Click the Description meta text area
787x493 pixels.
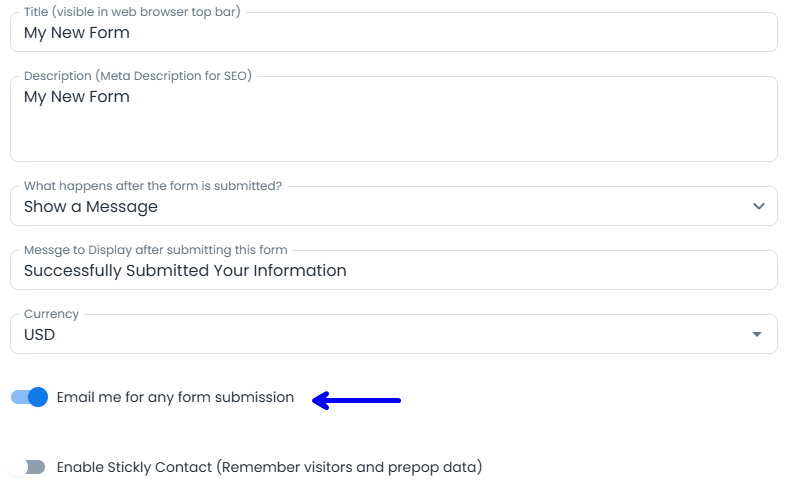point(393,125)
